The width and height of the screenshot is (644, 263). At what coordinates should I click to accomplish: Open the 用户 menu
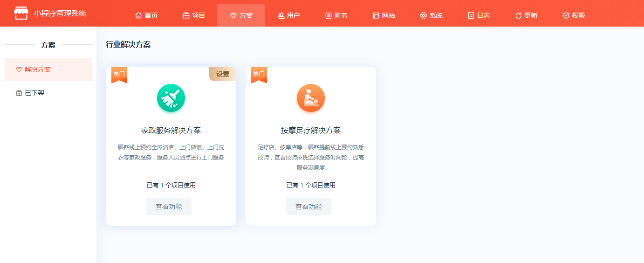(289, 15)
